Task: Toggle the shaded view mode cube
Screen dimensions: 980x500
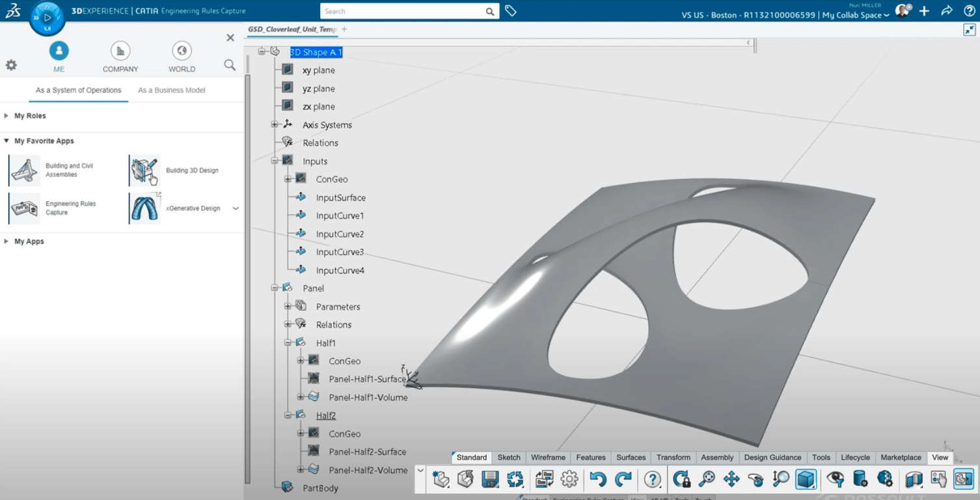Action: coord(806,480)
